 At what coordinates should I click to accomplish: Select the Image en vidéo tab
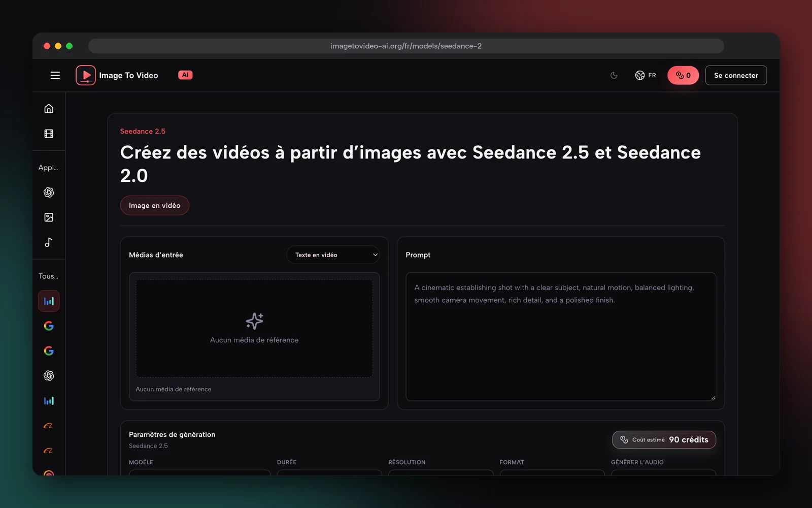pos(155,205)
